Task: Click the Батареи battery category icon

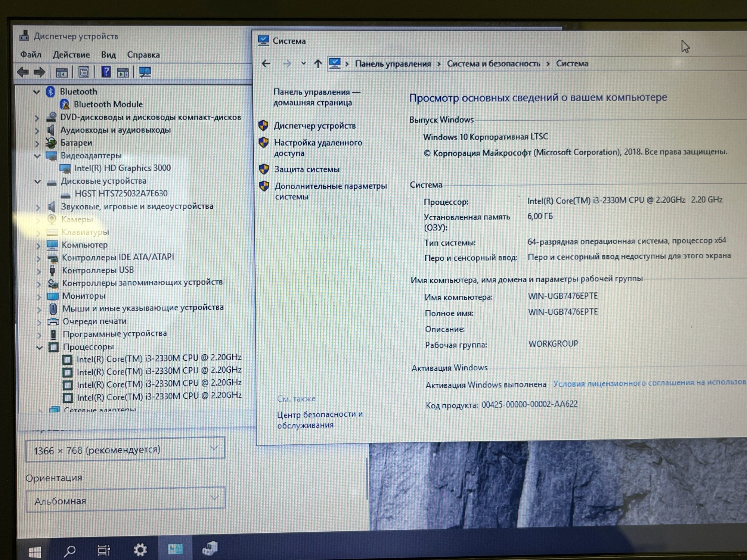Action: pos(51,143)
